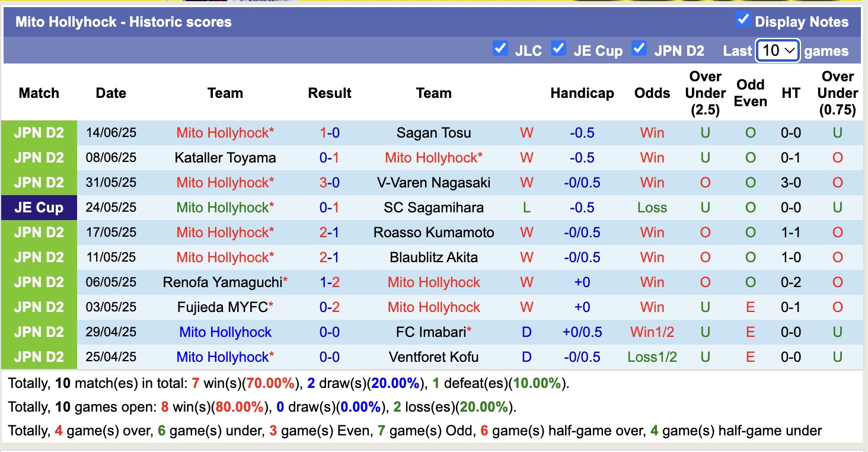Click the 3-0 result versus V-Varen Nagasaki

(330, 183)
